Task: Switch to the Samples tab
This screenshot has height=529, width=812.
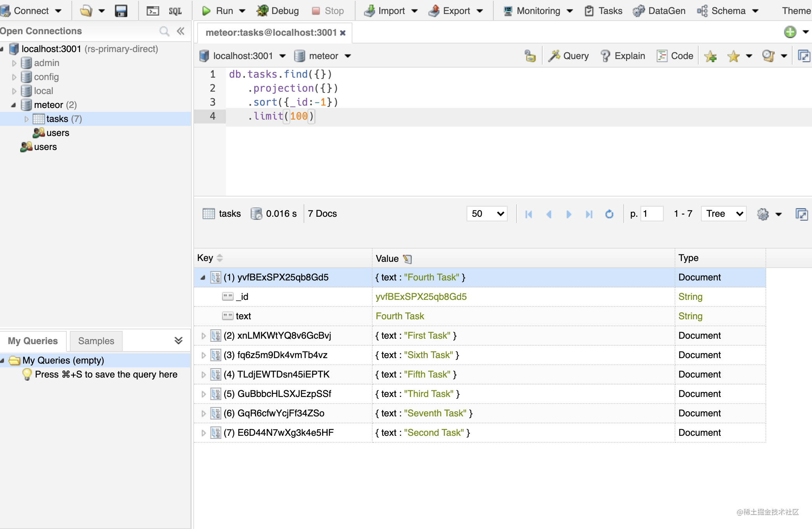Action: (x=96, y=341)
